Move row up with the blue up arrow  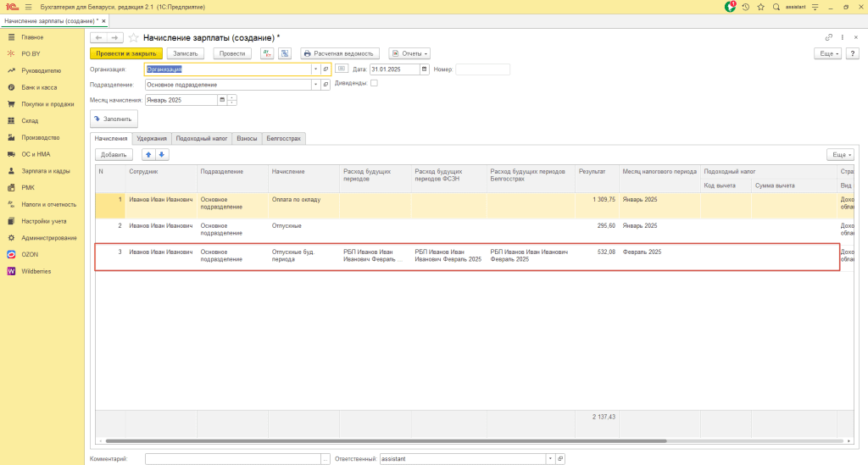click(x=148, y=155)
